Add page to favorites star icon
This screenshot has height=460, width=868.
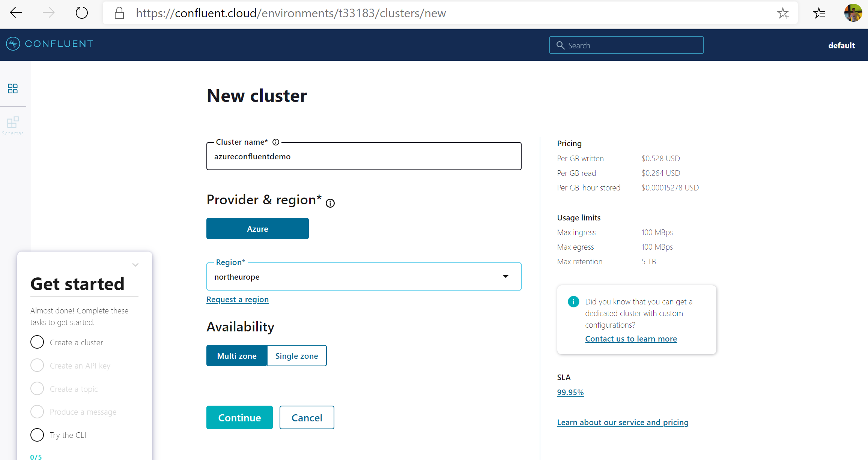point(783,13)
